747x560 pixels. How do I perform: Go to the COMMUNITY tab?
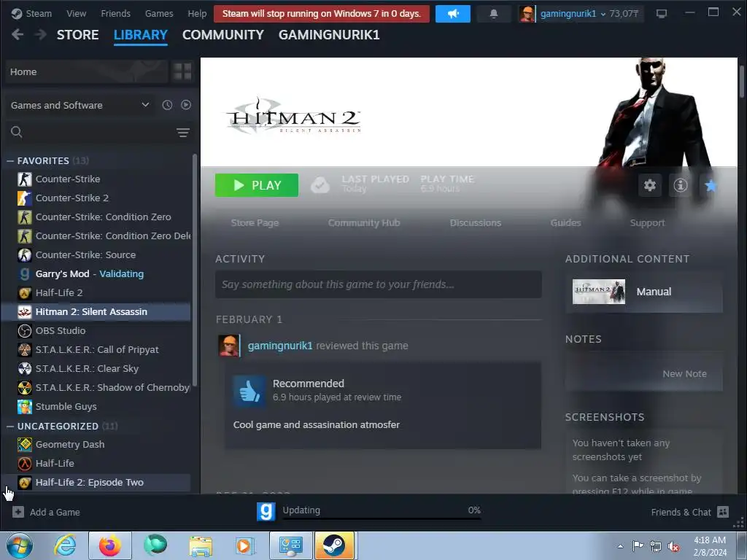223,35
